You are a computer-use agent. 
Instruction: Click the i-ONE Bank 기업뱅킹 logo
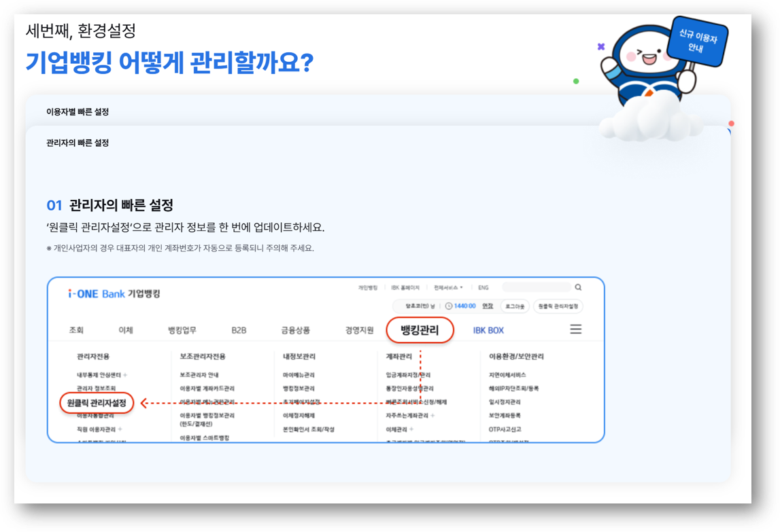[114, 294]
